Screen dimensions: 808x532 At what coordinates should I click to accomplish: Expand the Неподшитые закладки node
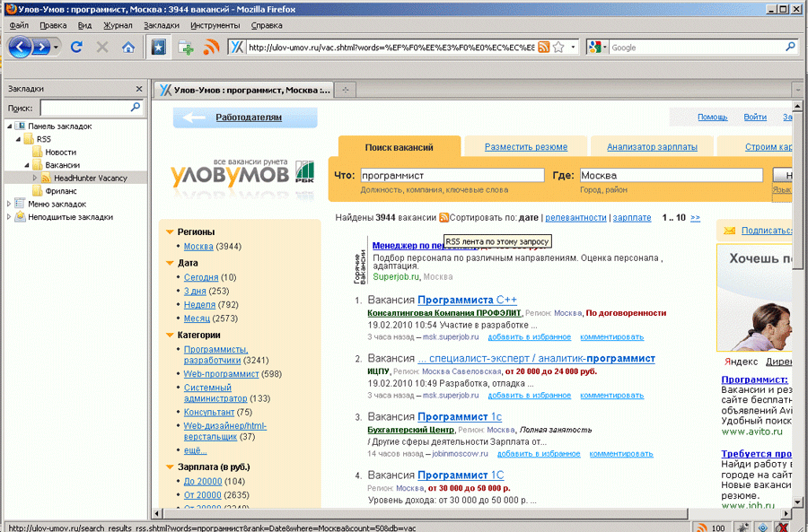(9, 217)
